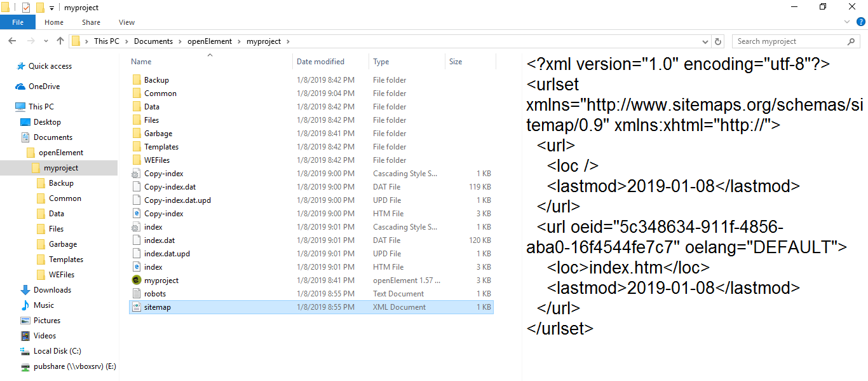Open the Recent locations dropdown arrow
Viewport: 868px width, 381px height.
coord(45,41)
